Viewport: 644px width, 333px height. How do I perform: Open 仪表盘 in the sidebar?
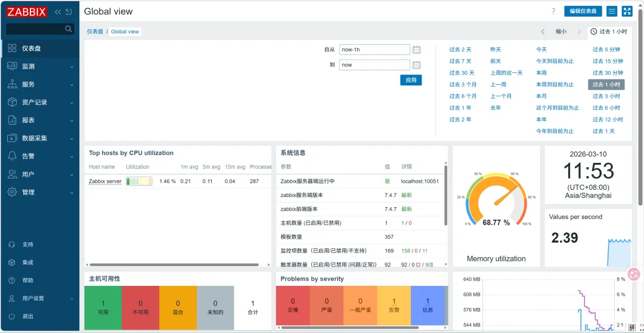click(40, 48)
